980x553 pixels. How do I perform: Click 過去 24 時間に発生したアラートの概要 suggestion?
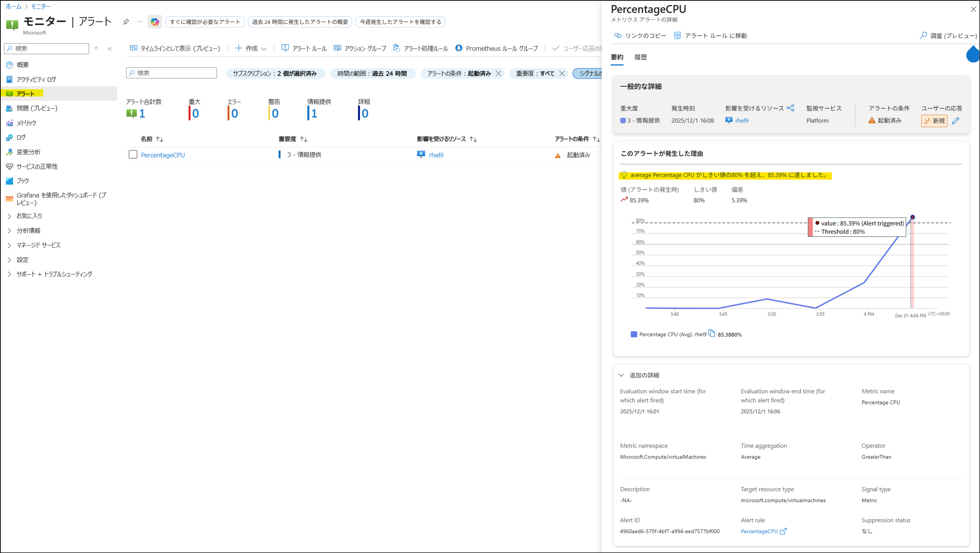pyautogui.click(x=300, y=22)
